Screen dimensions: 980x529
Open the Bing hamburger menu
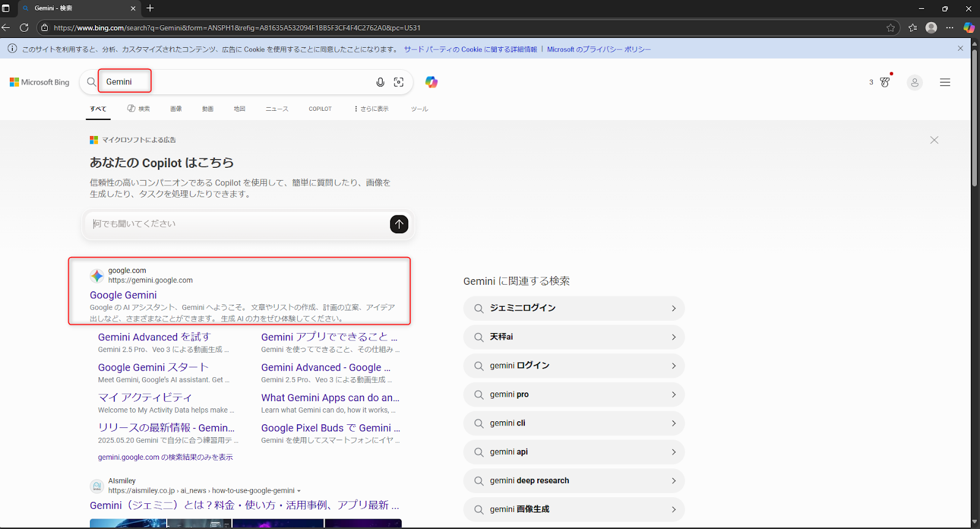(x=945, y=82)
